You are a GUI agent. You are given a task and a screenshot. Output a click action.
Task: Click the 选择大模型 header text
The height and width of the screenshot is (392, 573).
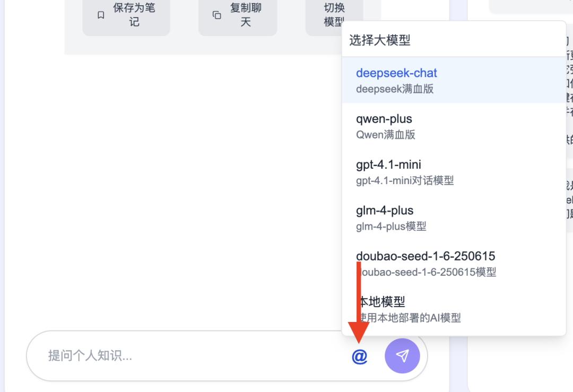[380, 40]
